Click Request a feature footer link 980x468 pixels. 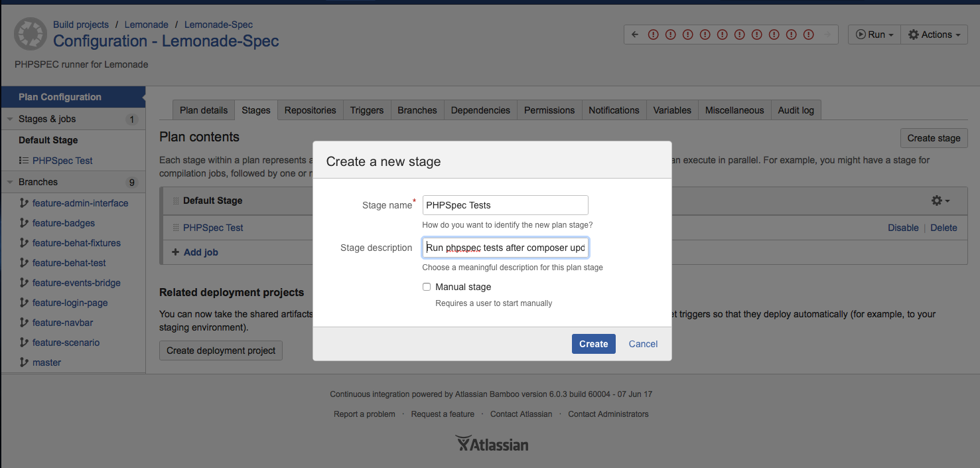click(x=443, y=414)
